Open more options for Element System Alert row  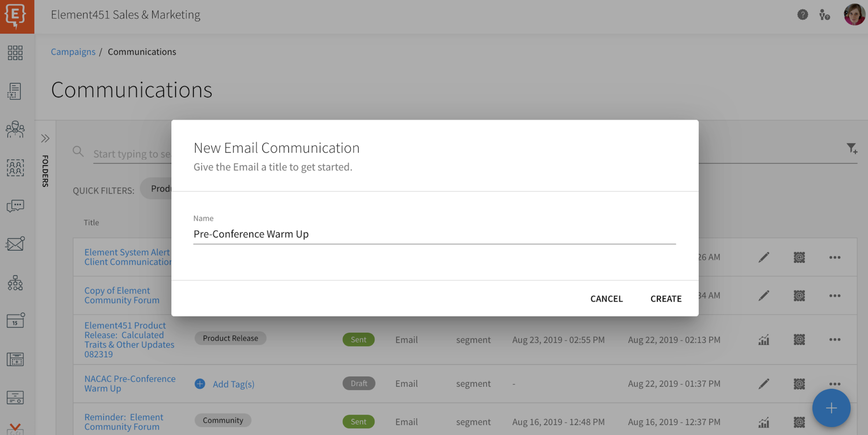tap(835, 257)
